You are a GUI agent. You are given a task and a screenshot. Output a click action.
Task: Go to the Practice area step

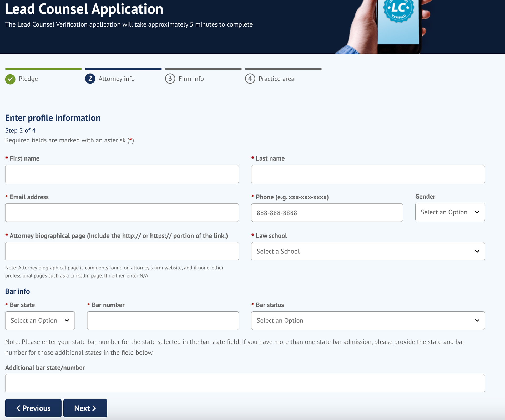pyautogui.click(x=283, y=76)
